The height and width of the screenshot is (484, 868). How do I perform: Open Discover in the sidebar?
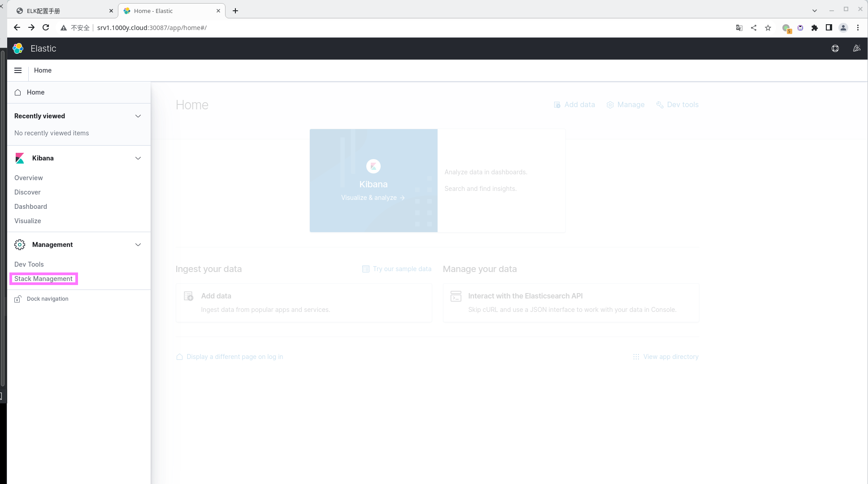[x=27, y=192]
